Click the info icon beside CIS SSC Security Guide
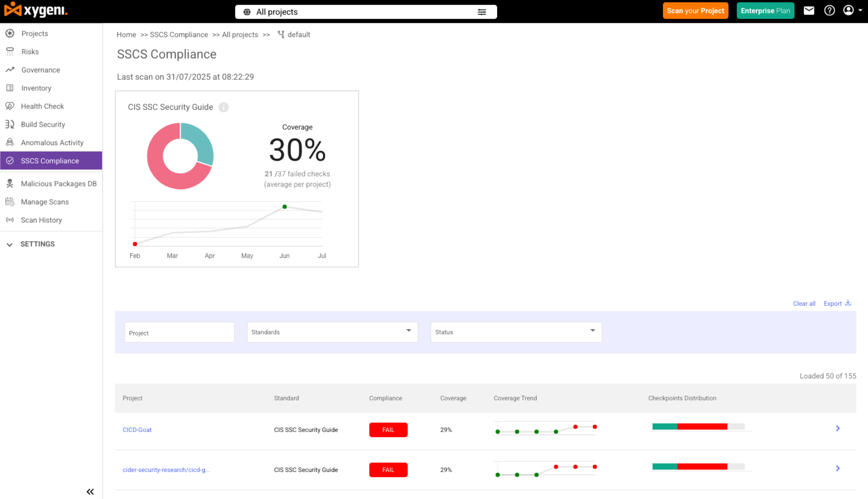This screenshot has height=499, width=868. coord(224,107)
